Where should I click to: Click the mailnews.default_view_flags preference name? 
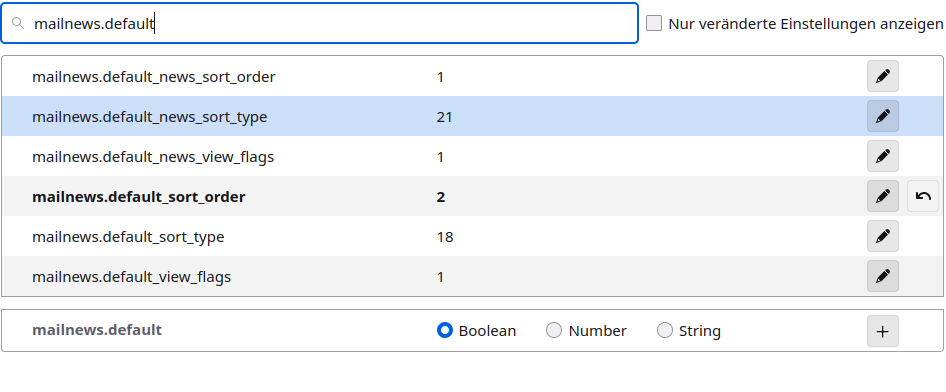click(x=132, y=277)
